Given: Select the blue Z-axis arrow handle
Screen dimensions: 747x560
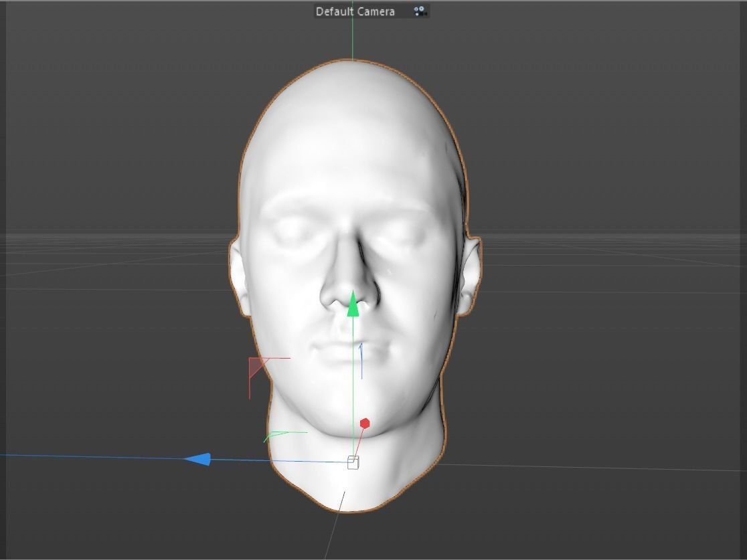Looking at the screenshot, I should pyautogui.click(x=201, y=458).
